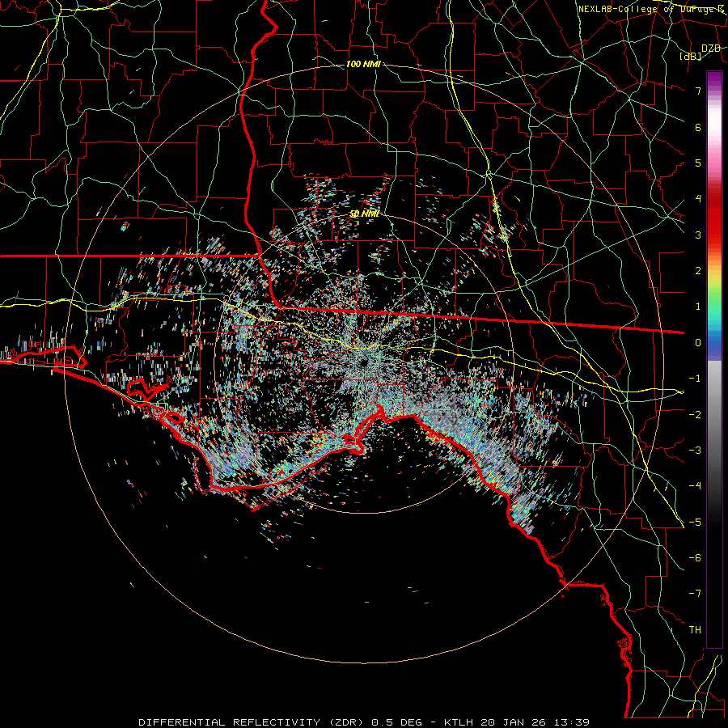Click the 3 value on the color scale

point(698,235)
